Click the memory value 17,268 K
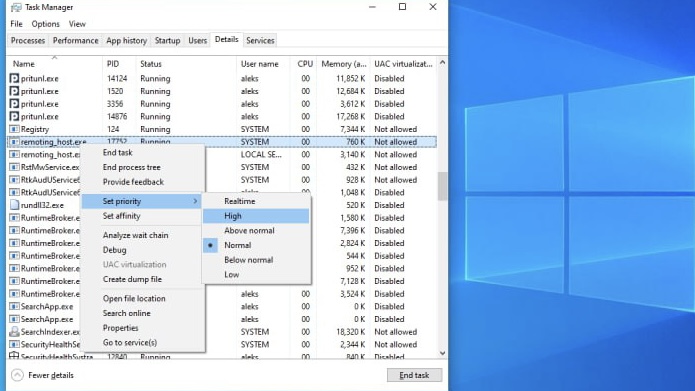Viewport: 695px width, 391px height. tap(350, 116)
